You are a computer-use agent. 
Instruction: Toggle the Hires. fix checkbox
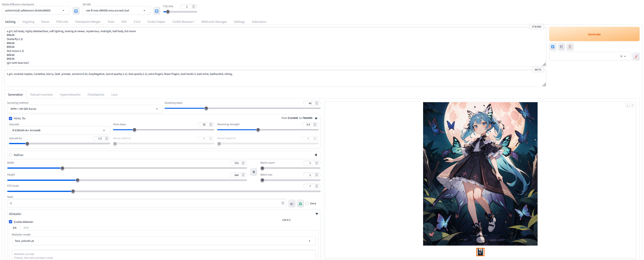pyautogui.click(x=11, y=118)
